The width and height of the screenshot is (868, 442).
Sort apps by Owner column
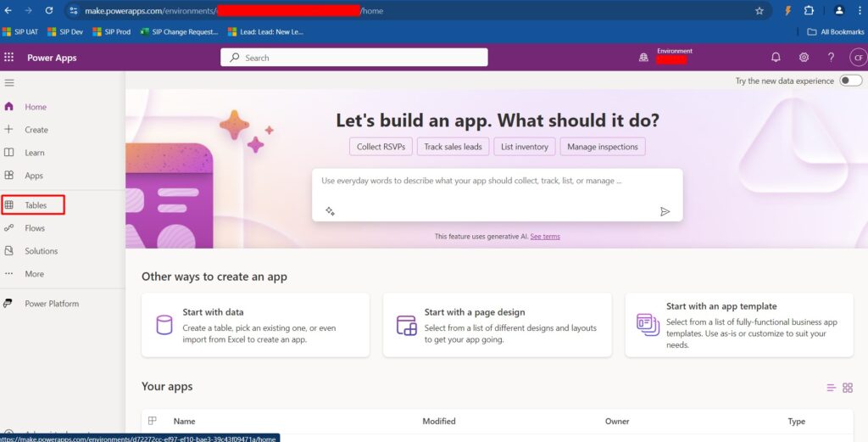point(617,422)
